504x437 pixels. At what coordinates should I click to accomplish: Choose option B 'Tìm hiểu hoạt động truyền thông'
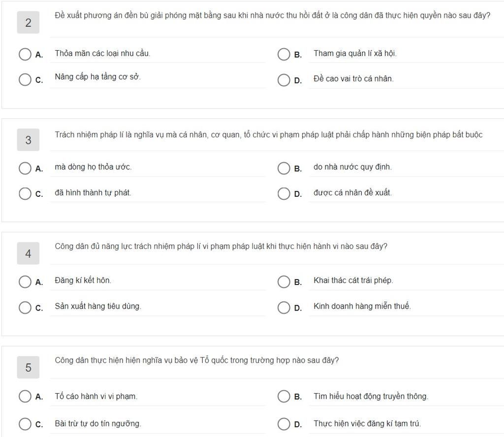coord(283,397)
